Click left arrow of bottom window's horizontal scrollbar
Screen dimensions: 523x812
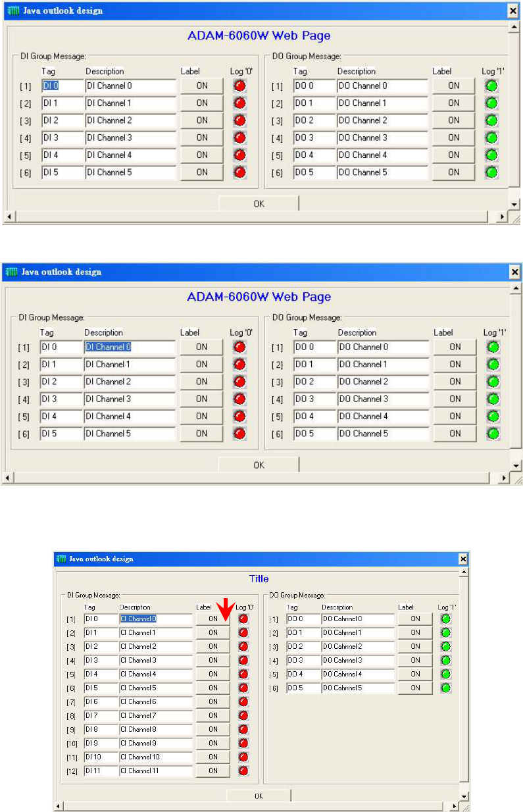coord(58,805)
